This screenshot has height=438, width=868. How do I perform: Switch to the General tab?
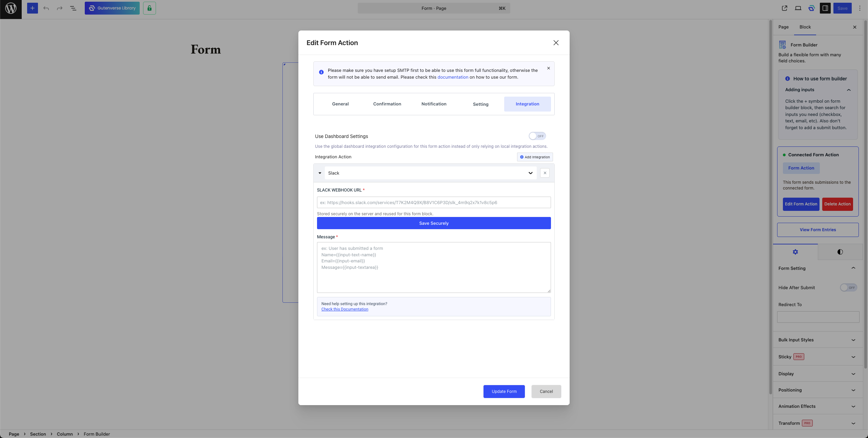click(340, 104)
